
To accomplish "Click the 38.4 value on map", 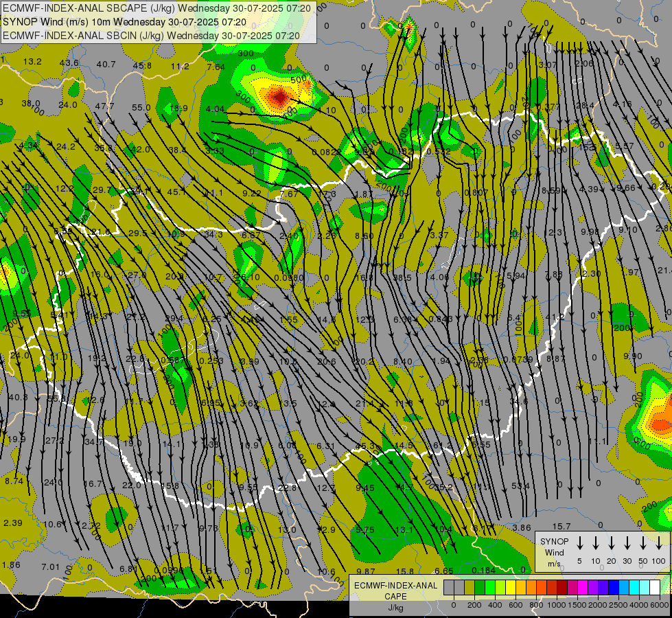I will 177,150.
